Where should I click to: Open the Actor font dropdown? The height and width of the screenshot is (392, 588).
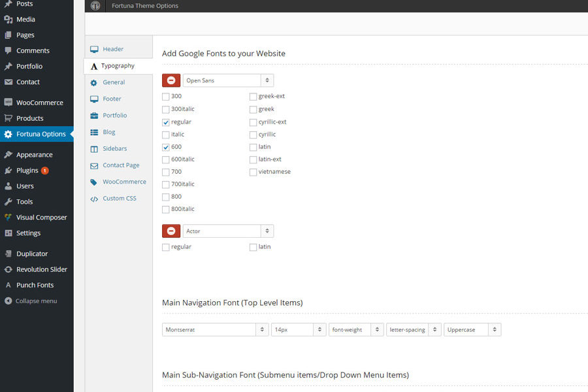point(228,231)
